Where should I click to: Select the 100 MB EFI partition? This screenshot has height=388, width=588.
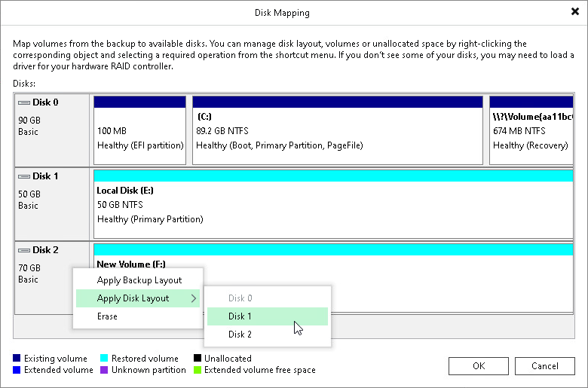[140, 130]
